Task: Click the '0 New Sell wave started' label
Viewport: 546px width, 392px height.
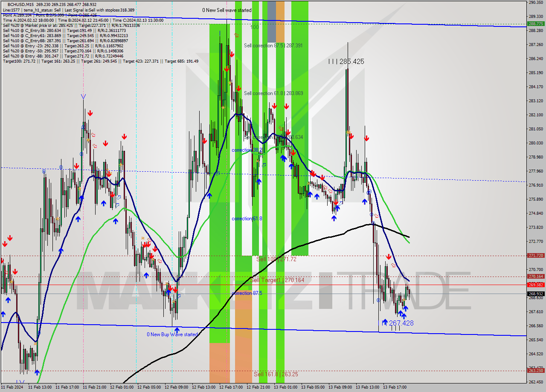Action: tap(227, 10)
